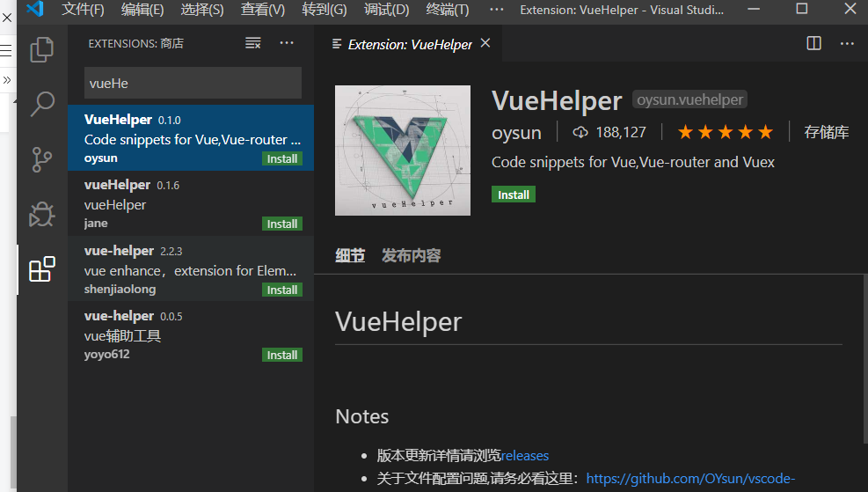This screenshot has height=492, width=868.
Task: Select VueHelper 0.1.0 extension in results list
Action: click(191, 138)
